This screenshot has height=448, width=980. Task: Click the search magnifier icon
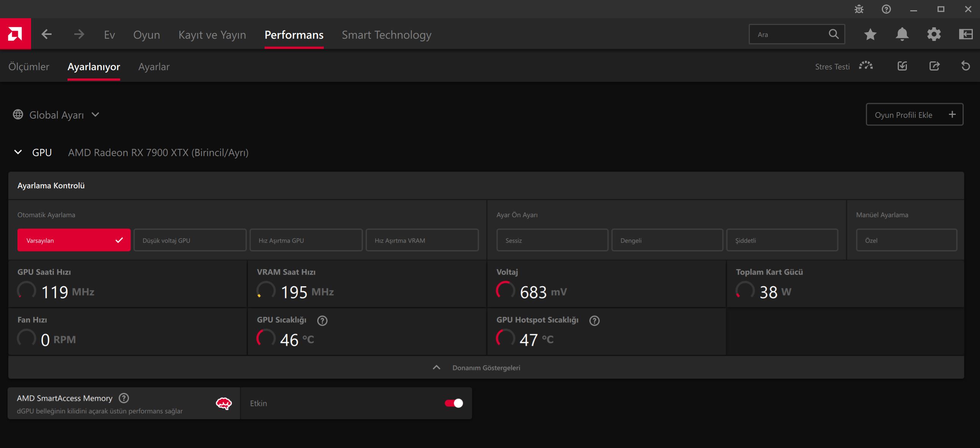[833, 34]
